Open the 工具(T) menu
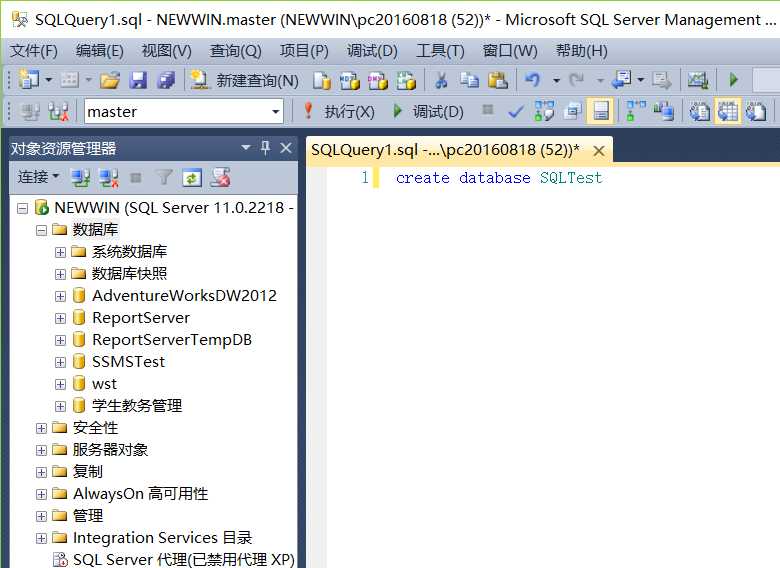 click(440, 50)
